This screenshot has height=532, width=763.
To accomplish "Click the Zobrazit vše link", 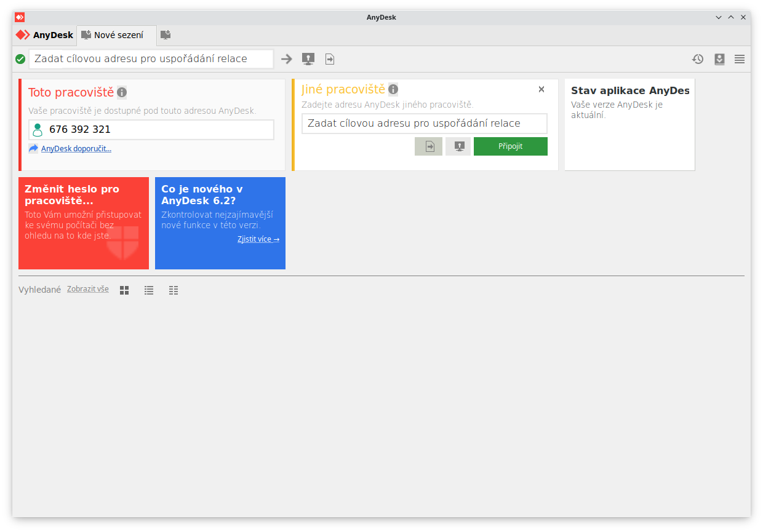I will pyautogui.click(x=88, y=289).
